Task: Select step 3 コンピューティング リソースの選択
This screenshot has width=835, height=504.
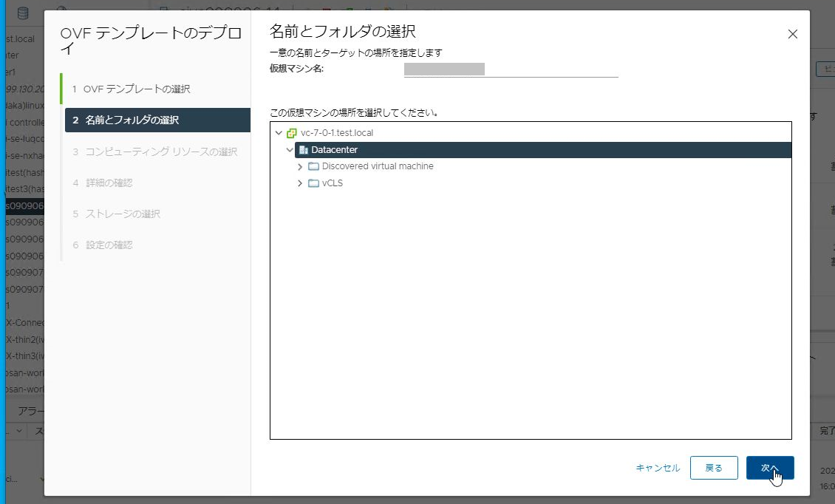Action: point(157,151)
